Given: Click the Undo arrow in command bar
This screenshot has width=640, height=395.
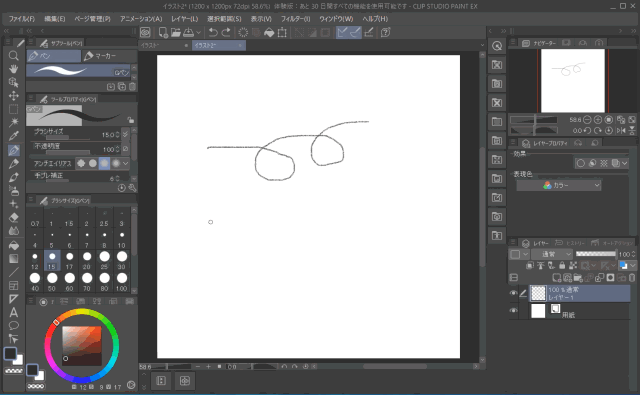Looking at the screenshot, I should (x=213, y=32).
